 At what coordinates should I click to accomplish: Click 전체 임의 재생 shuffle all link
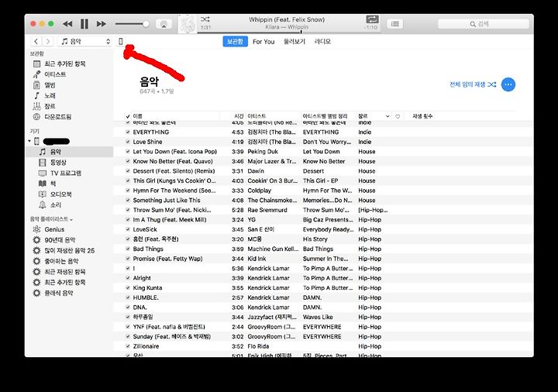[x=473, y=84]
